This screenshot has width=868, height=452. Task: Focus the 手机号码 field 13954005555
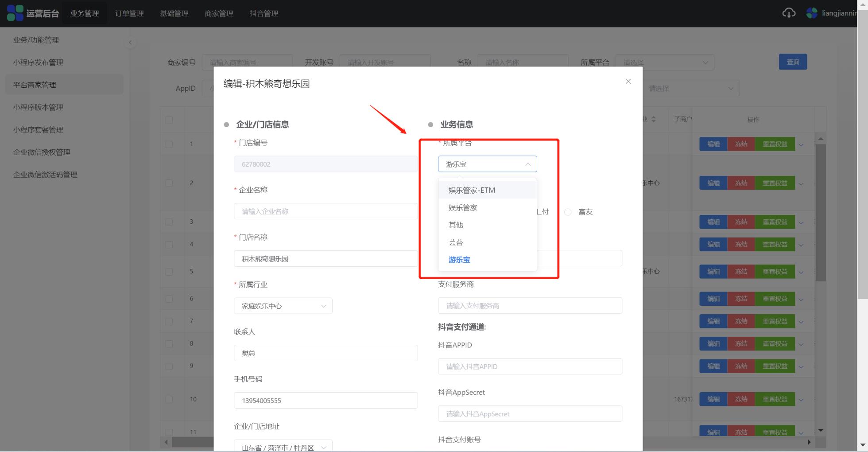point(325,401)
